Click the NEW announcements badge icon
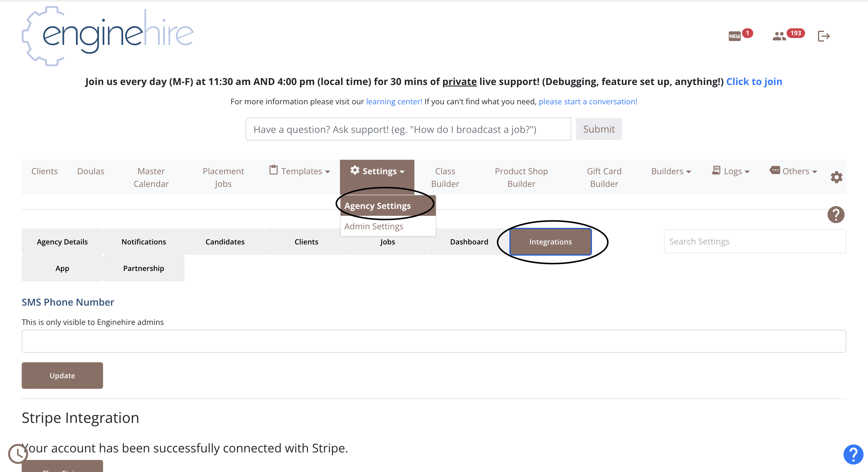The width and height of the screenshot is (868, 472). (x=735, y=36)
